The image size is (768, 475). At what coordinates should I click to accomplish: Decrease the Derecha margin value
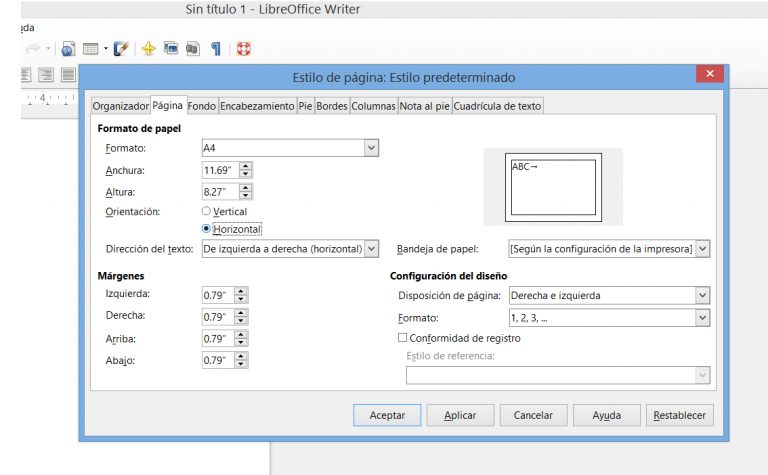coord(241,321)
